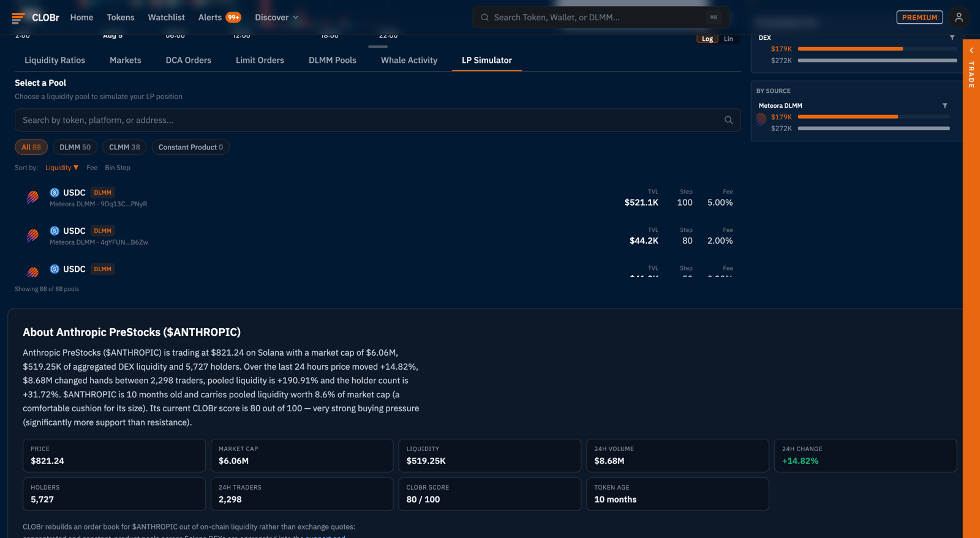Switch to DCA Orders tab
This screenshot has width=980, height=538.
(x=189, y=60)
